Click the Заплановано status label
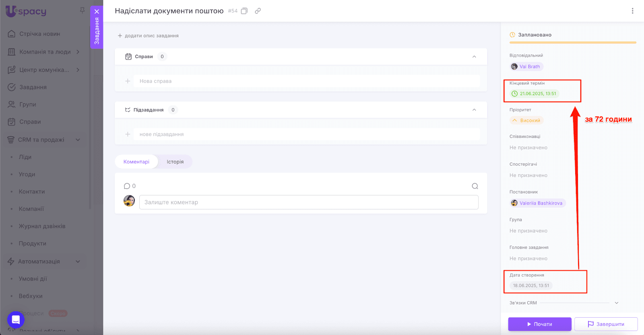 (x=535, y=35)
